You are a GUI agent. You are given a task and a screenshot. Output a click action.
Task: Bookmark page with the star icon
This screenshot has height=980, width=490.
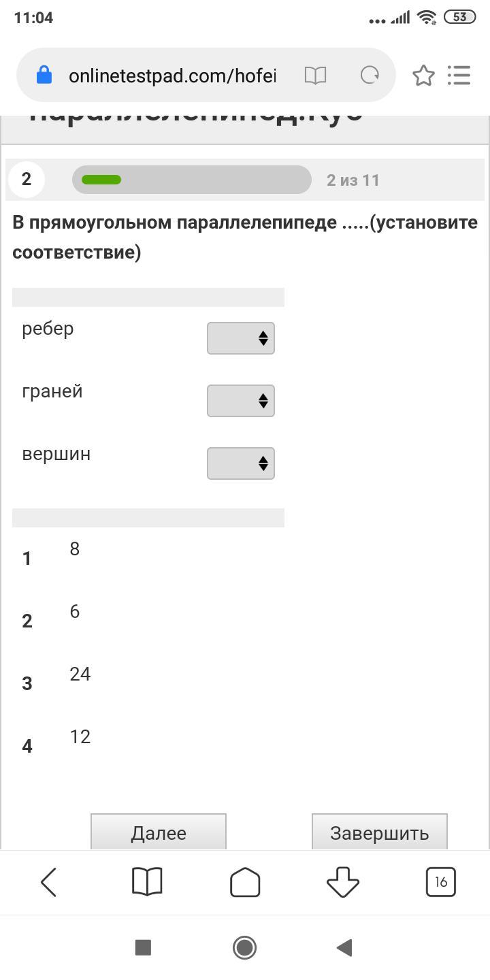423,76
